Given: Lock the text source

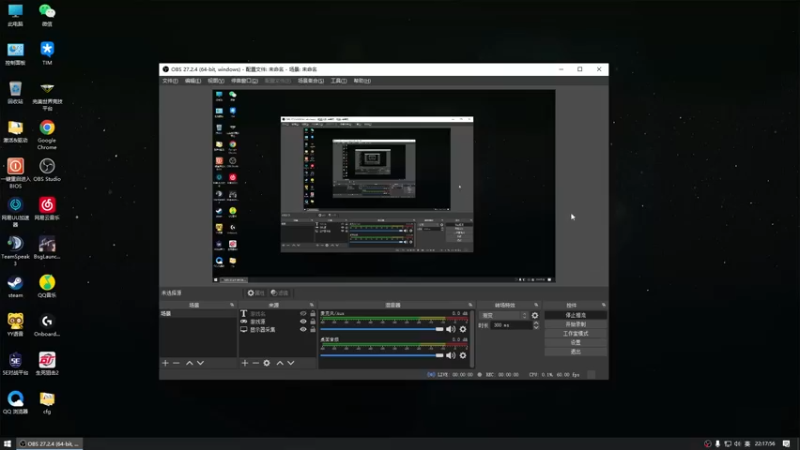Looking at the screenshot, I should tap(313, 314).
